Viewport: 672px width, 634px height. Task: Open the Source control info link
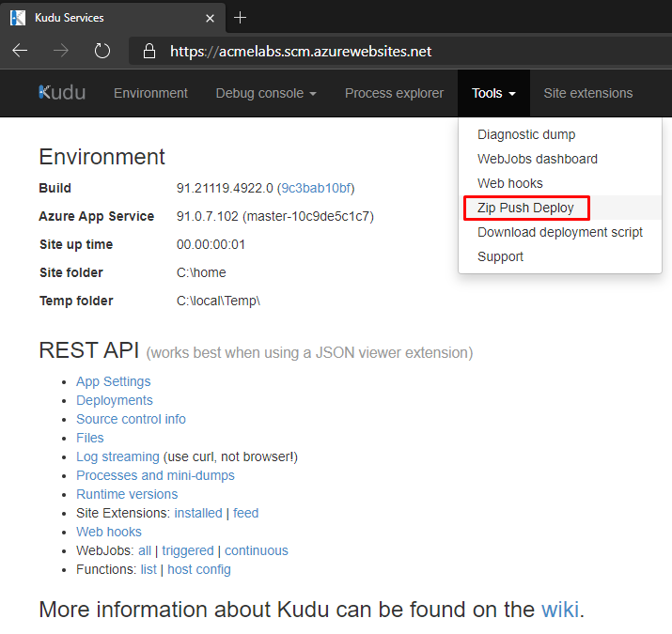pos(132,419)
